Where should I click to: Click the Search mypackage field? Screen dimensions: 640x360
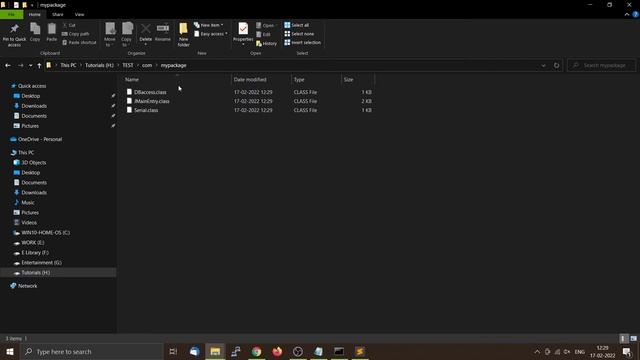tap(601, 65)
